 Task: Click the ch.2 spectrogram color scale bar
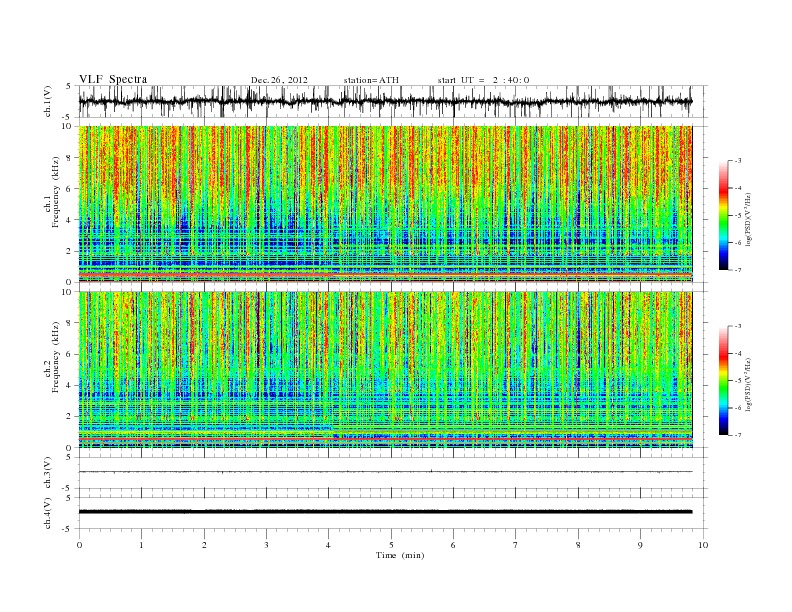click(x=724, y=380)
